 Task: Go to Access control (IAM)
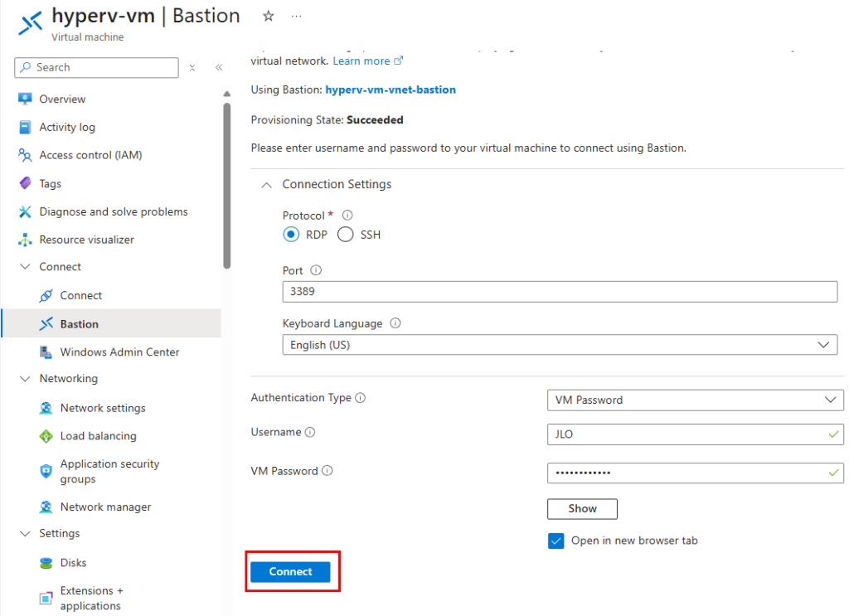tap(90, 155)
